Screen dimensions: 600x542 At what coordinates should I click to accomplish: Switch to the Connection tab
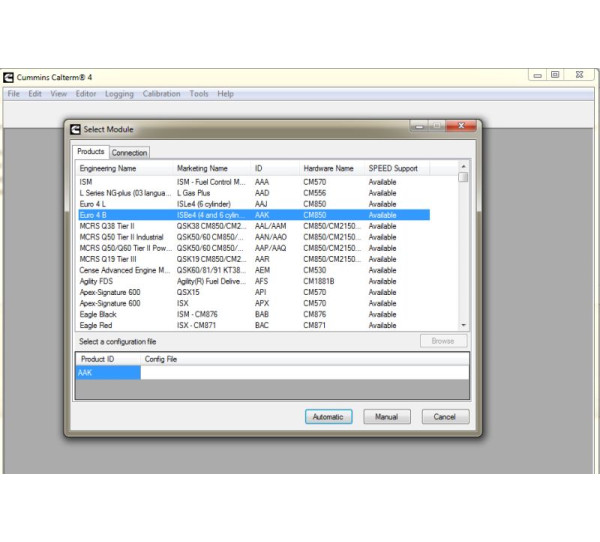coord(129,153)
